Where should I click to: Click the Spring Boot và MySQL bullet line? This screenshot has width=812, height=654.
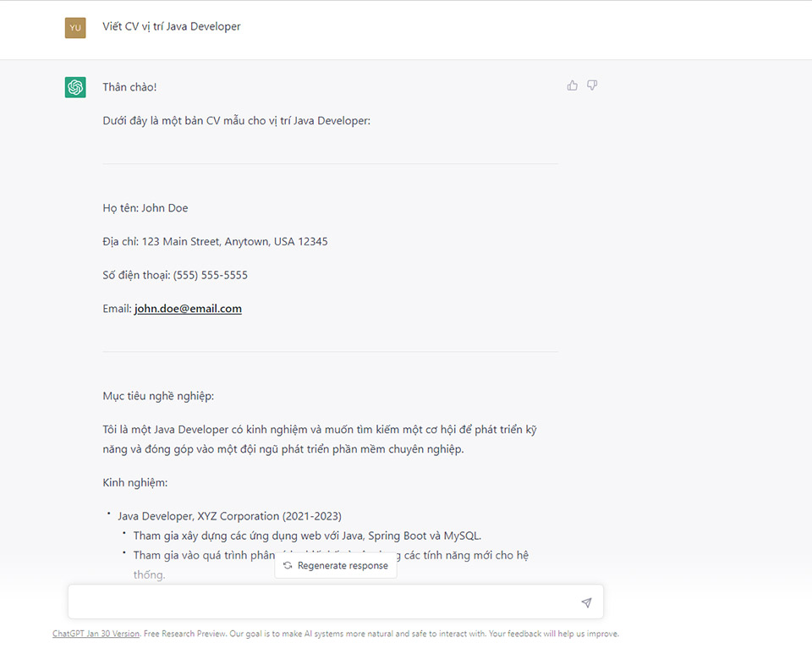point(307,536)
